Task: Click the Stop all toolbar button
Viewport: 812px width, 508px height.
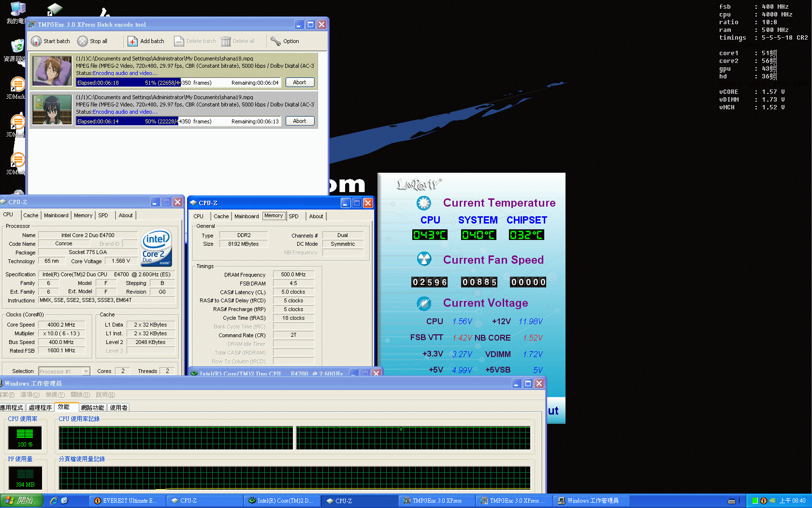Action: click(x=92, y=41)
